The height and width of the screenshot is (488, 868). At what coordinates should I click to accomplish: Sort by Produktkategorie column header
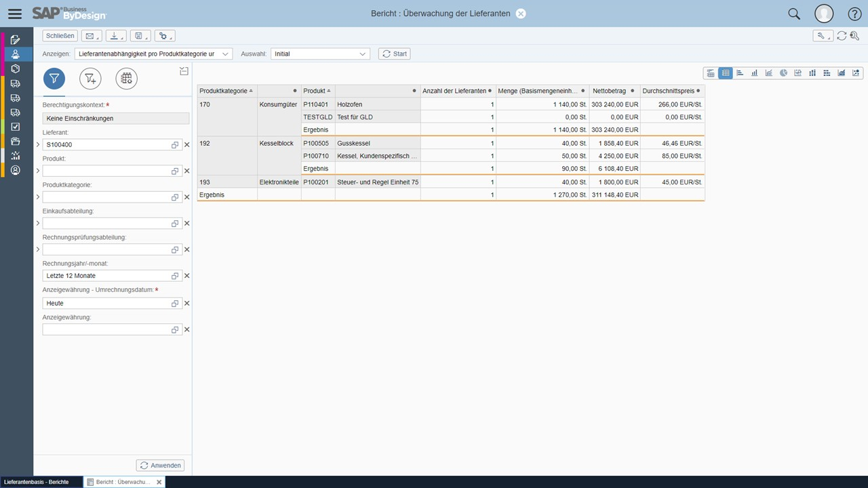tap(227, 91)
